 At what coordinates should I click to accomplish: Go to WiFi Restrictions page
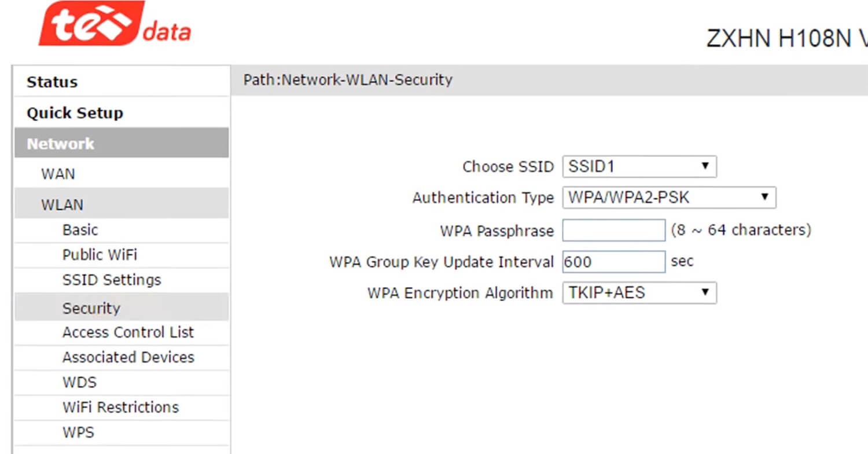click(120, 407)
